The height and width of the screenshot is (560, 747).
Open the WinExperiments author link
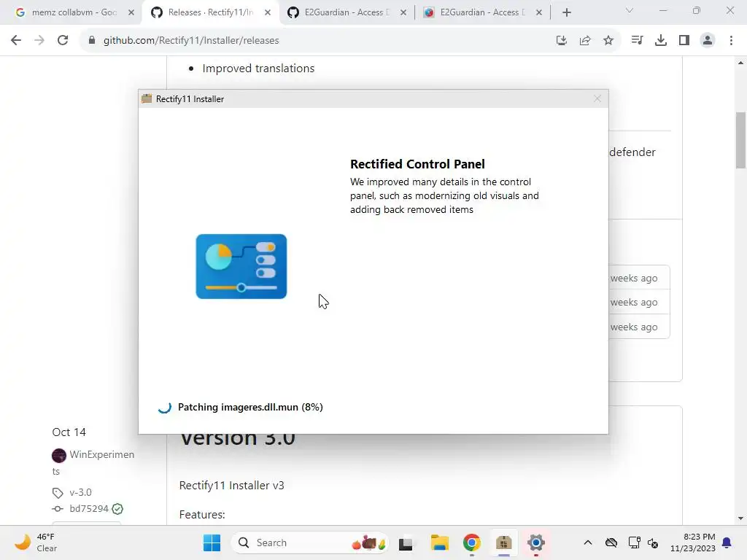coord(102,454)
